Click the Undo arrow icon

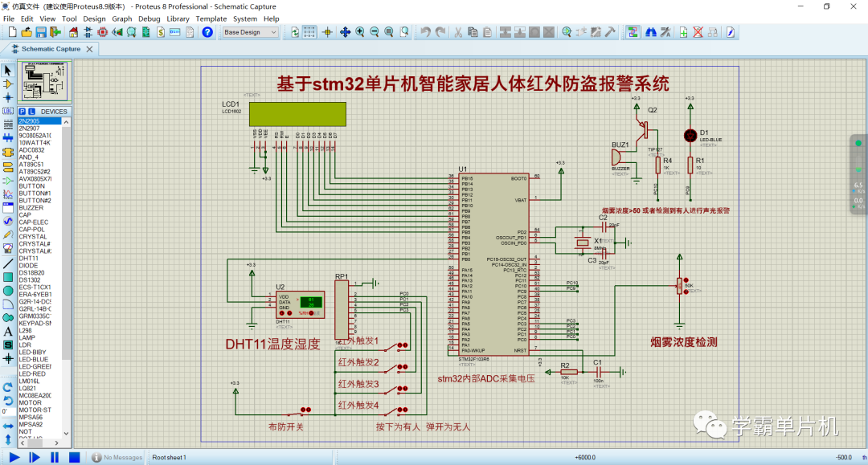point(425,32)
